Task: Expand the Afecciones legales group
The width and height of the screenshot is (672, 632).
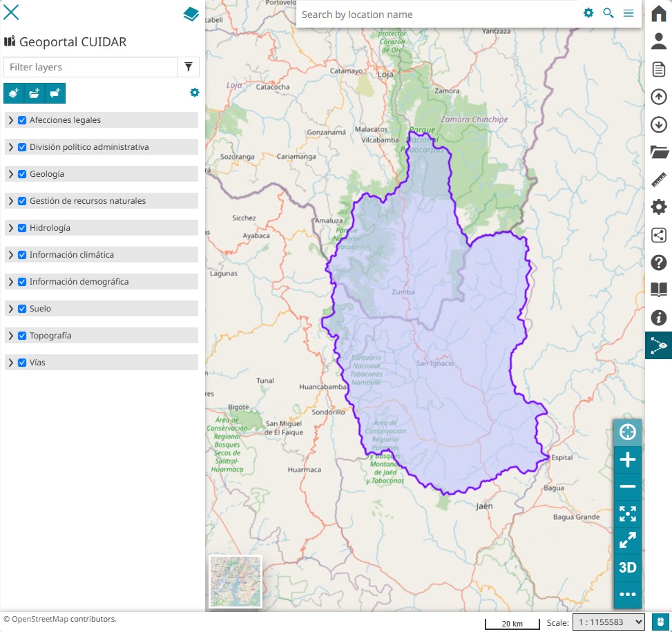Action: pyautogui.click(x=11, y=120)
